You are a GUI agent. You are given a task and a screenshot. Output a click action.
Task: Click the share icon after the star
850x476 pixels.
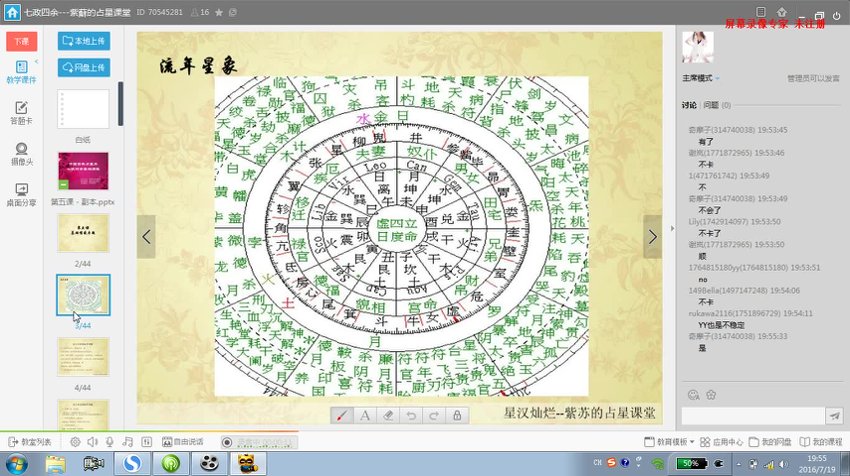click(x=233, y=12)
